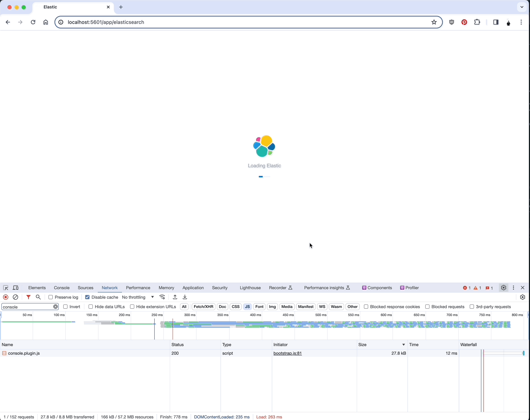The height and width of the screenshot is (420, 530).
Task: Enable Hide data URLs
Action: tap(91, 307)
